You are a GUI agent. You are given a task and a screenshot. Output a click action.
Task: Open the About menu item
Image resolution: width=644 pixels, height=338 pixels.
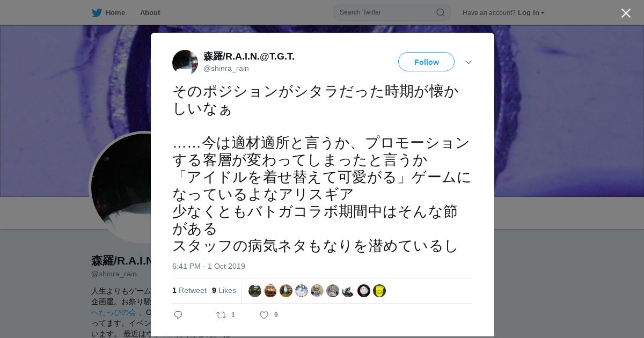pyautogui.click(x=150, y=13)
